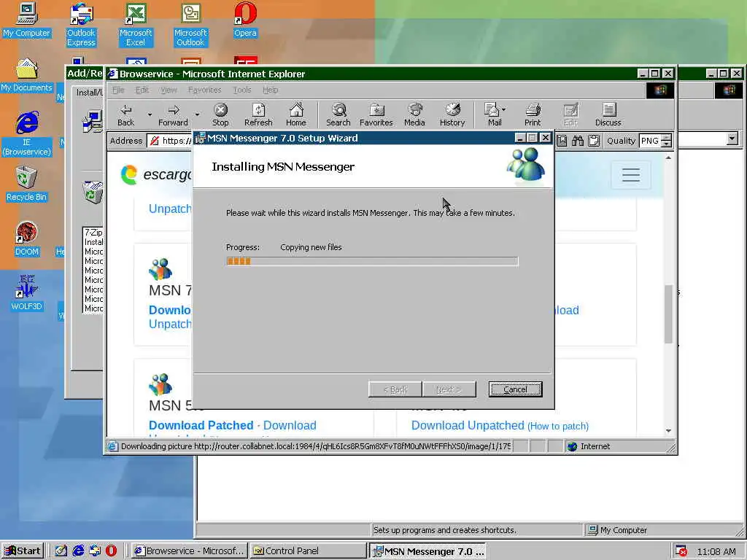Click the Print toolbar icon
Image resolution: width=747 pixels, height=560 pixels.
click(x=533, y=115)
